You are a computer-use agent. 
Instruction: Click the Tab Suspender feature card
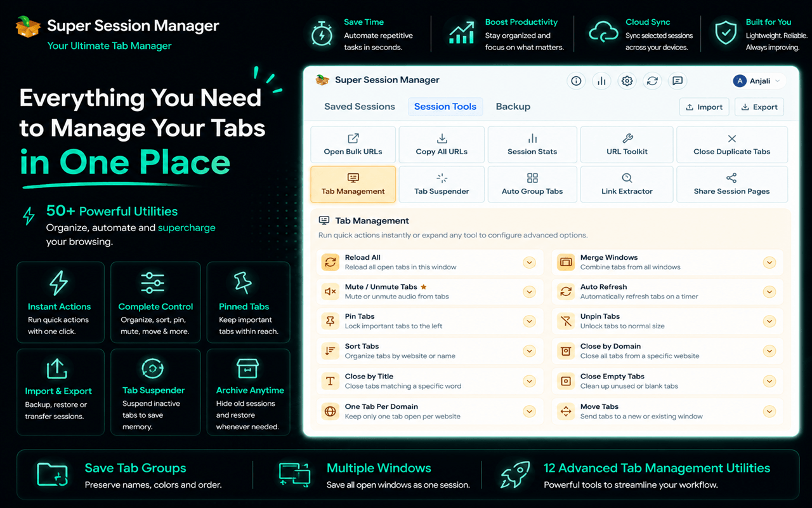[x=155, y=392]
